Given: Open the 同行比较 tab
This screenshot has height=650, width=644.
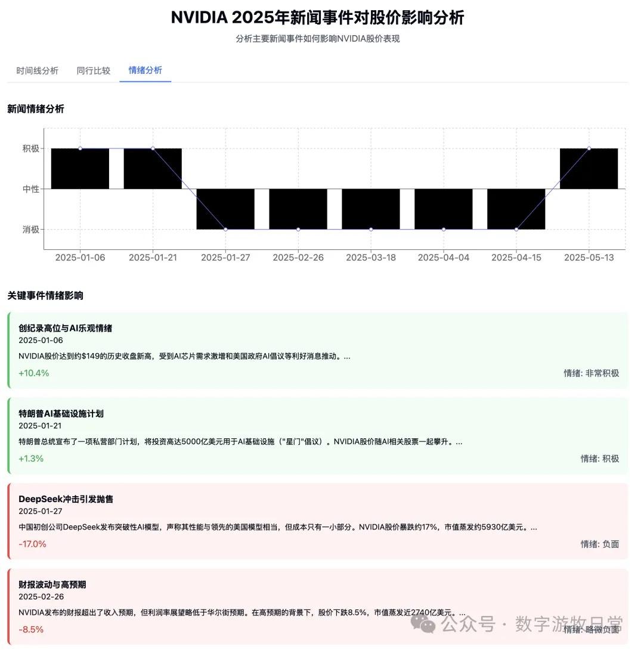Looking at the screenshot, I should coord(94,70).
